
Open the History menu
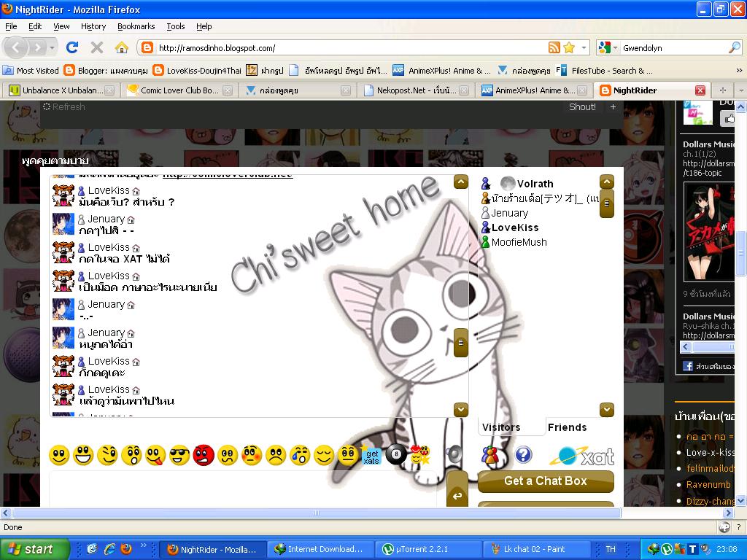pos(93,26)
